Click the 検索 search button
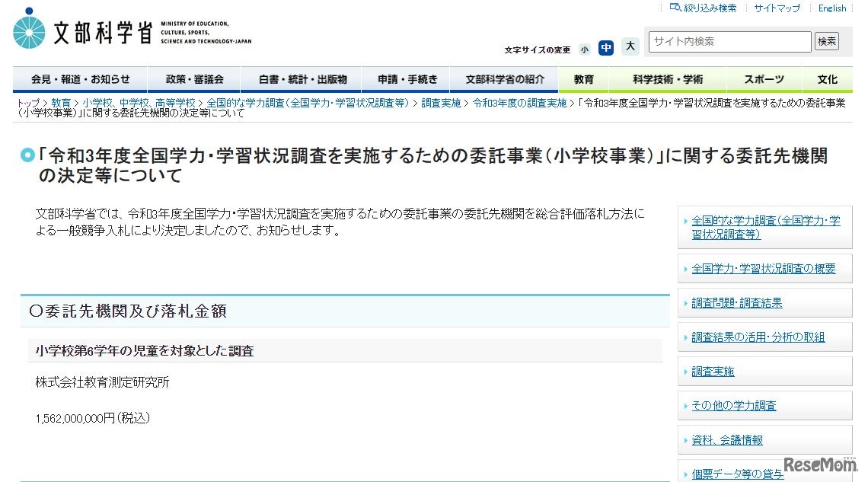 pos(826,41)
